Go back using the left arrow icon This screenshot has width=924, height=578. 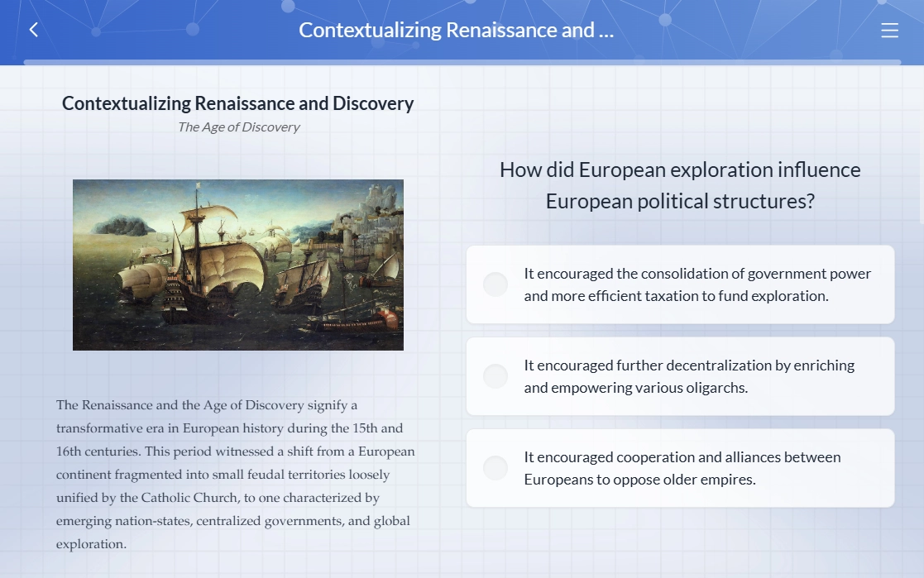tap(34, 30)
